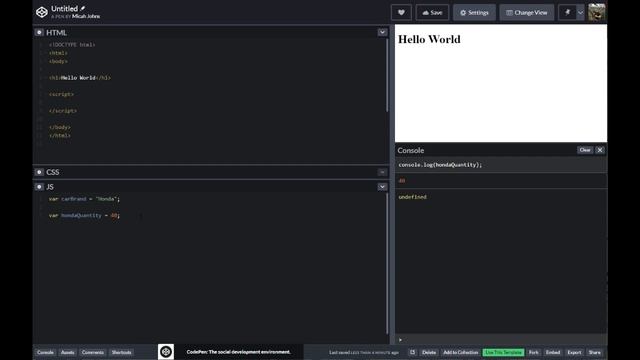This screenshot has height=360, width=640.
Task: Click the undefined console result
Action: pos(412,197)
